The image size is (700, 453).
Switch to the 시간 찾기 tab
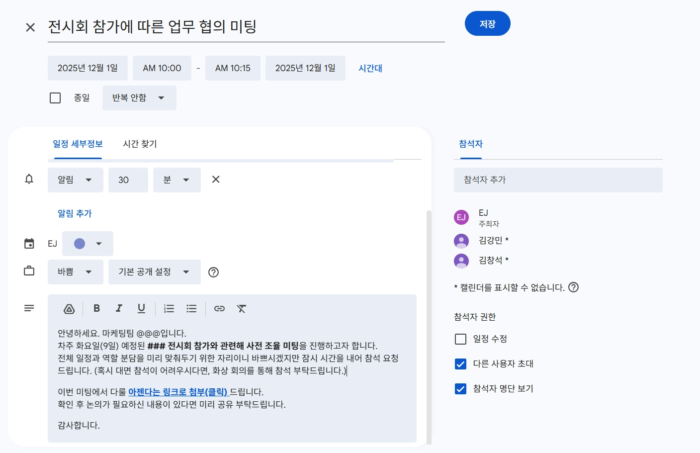pyautogui.click(x=139, y=144)
